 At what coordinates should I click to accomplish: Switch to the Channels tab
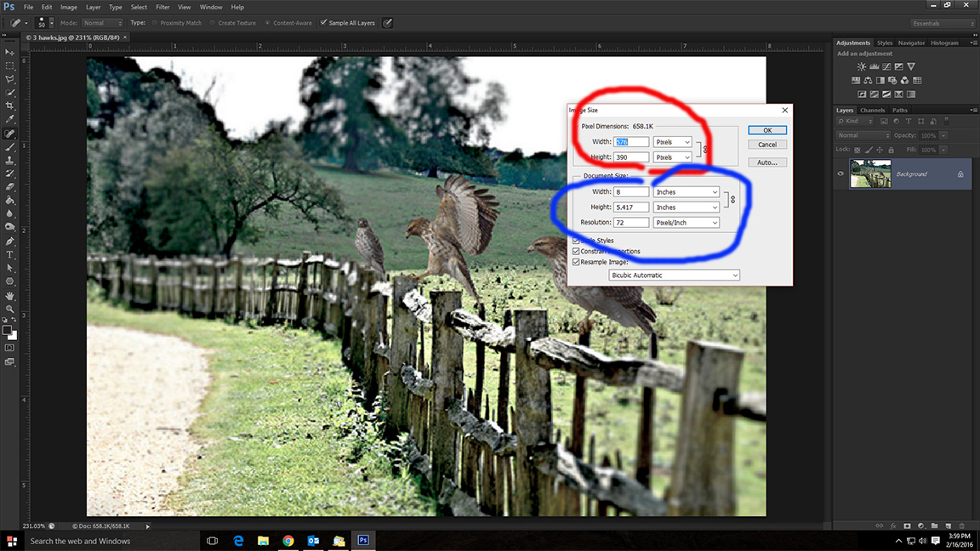point(872,111)
